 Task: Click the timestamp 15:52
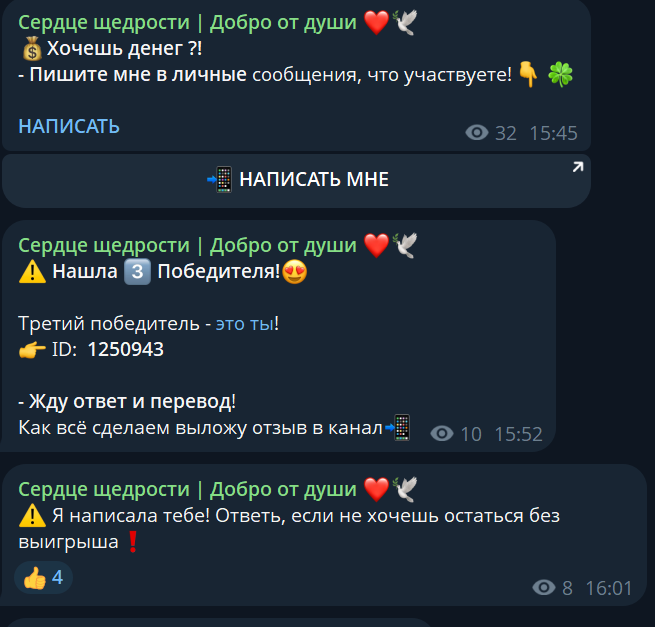(x=518, y=434)
